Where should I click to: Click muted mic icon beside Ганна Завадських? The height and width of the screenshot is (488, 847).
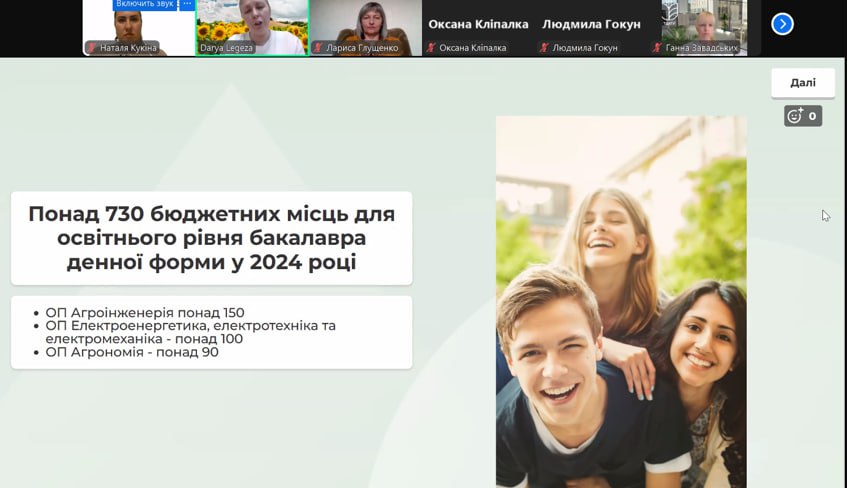pyautogui.click(x=657, y=48)
